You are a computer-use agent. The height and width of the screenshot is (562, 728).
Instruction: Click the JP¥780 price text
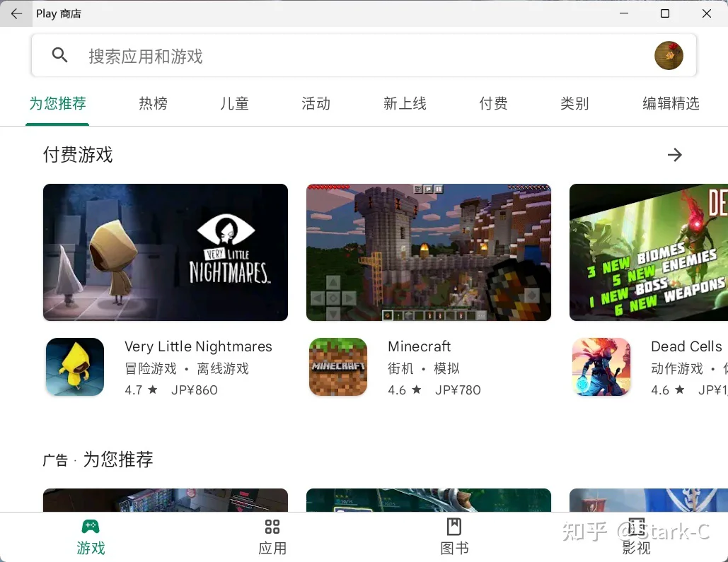tap(458, 390)
